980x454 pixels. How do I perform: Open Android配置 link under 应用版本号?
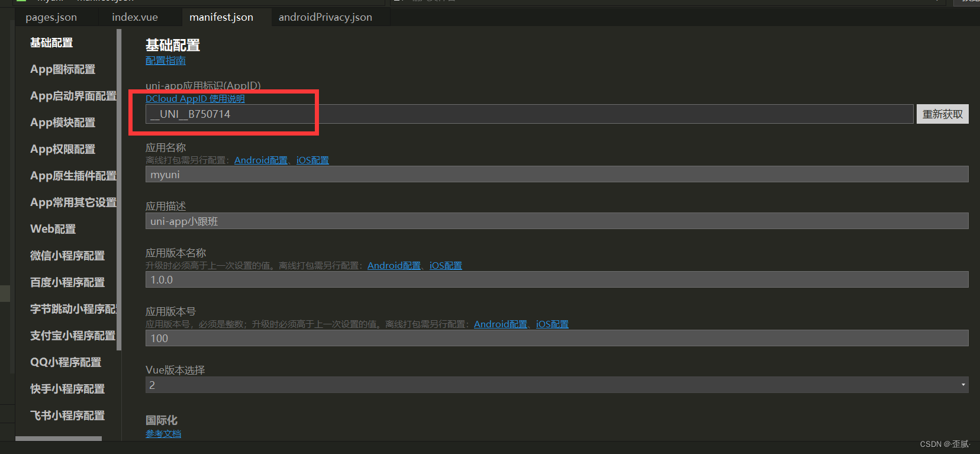pos(501,324)
